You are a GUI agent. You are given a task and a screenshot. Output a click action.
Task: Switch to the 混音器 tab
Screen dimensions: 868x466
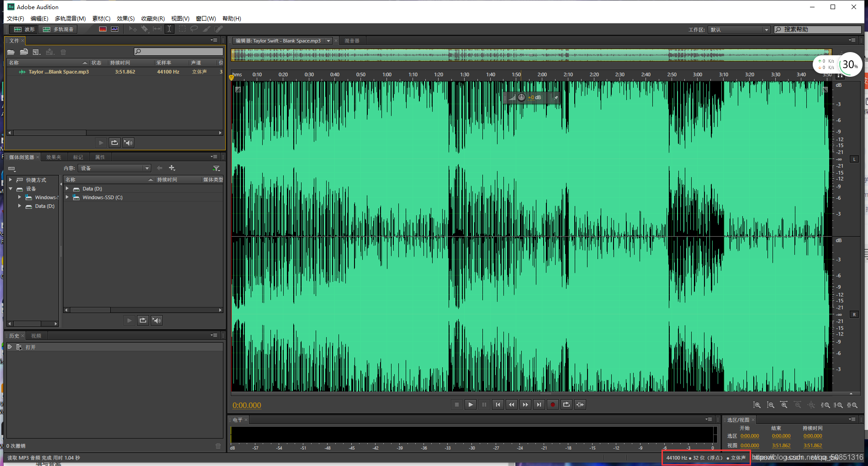[x=352, y=41]
